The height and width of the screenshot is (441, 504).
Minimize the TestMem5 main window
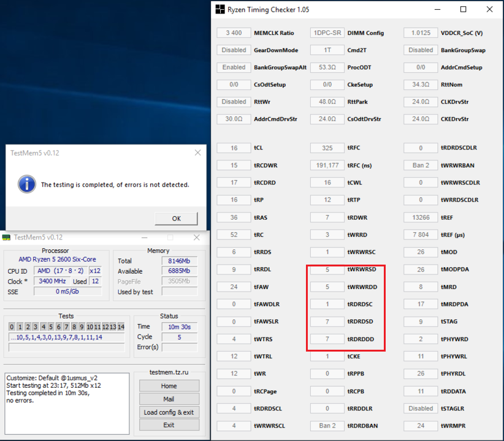point(144,238)
